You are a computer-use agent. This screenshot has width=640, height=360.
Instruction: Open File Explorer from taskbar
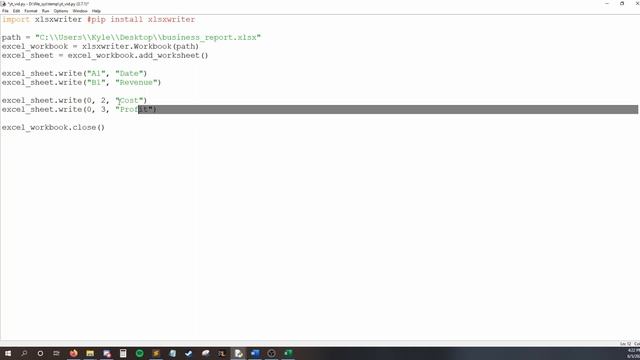pyautogui.click(x=90, y=353)
